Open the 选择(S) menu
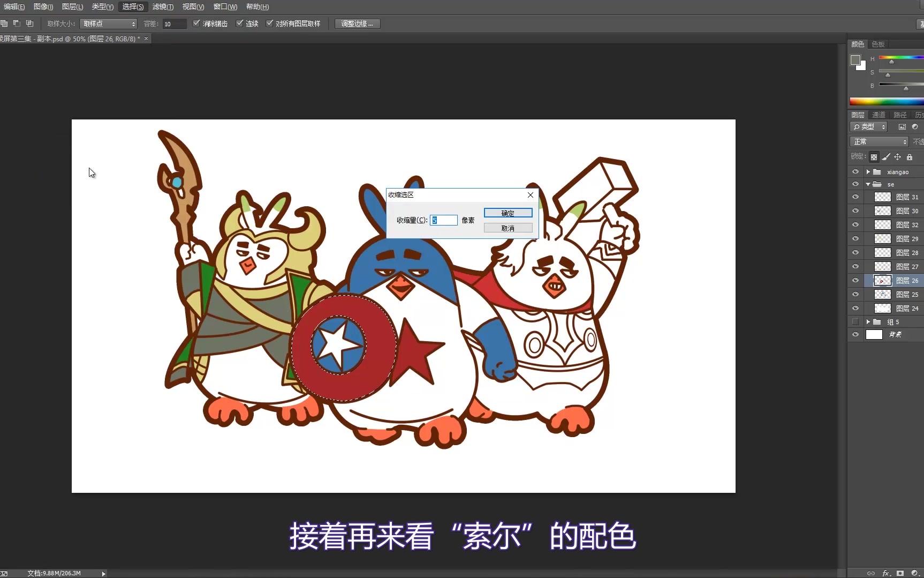 (133, 7)
